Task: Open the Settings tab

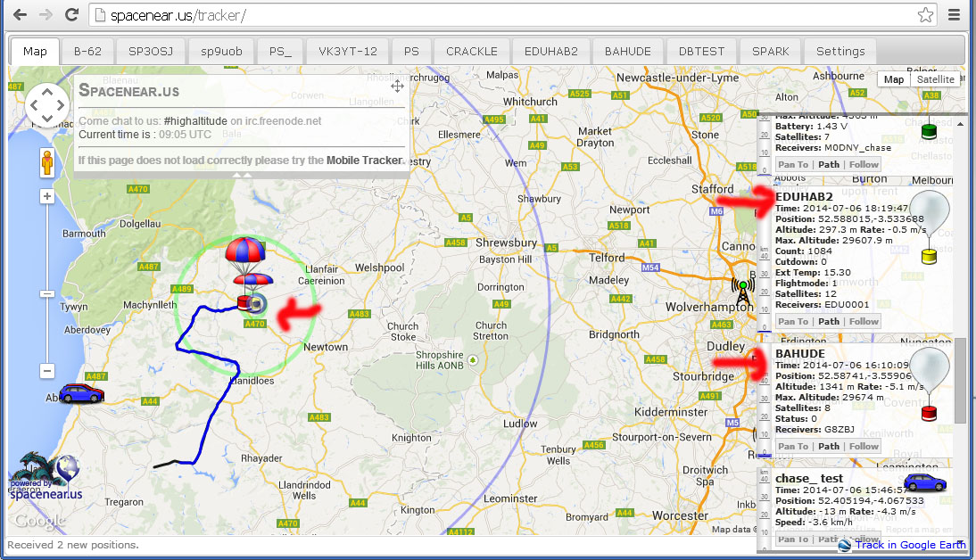Action: point(840,51)
